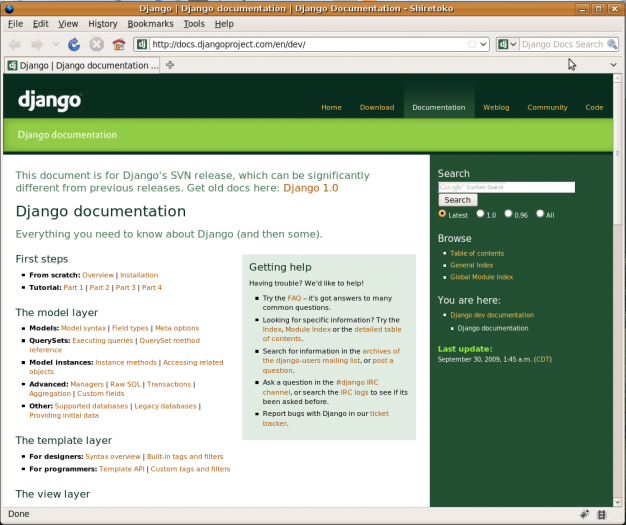Open the FAQ link in Getting help

point(294,298)
